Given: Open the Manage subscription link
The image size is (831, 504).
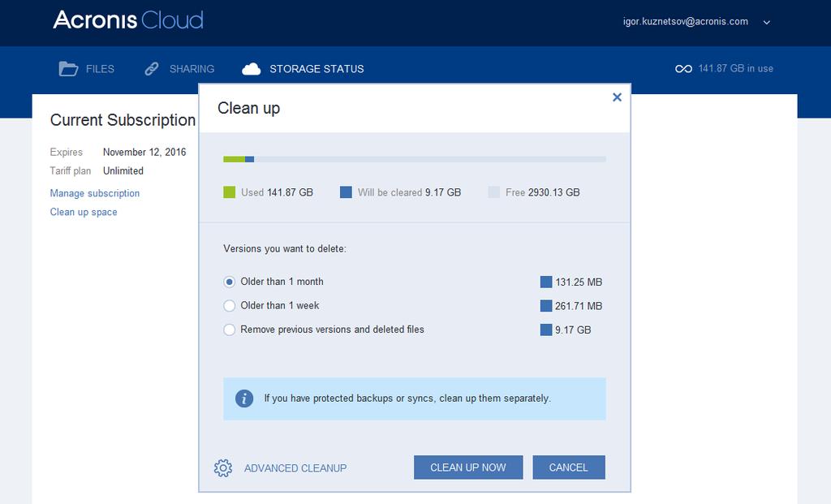Looking at the screenshot, I should (95, 193).
